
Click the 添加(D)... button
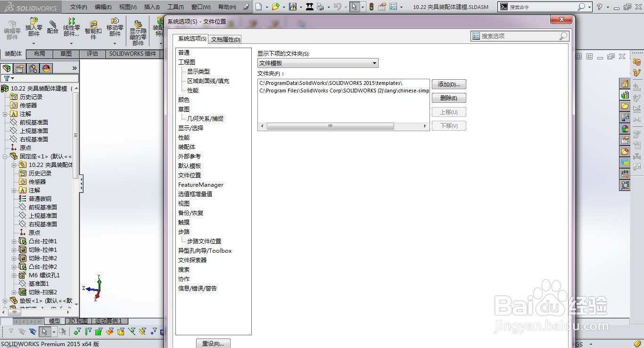(x=449, y=84)
